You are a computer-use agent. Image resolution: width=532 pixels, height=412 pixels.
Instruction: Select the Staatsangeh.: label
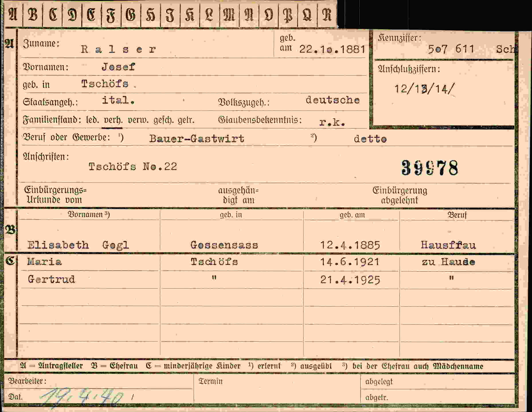[50, 102]
